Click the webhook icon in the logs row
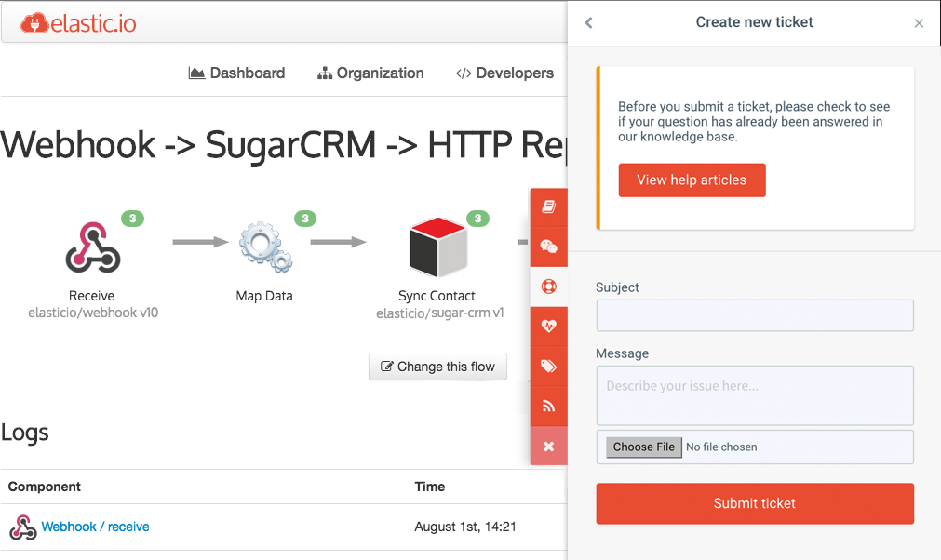This screenshot has height=560, width=941. [x=23, y=527]
